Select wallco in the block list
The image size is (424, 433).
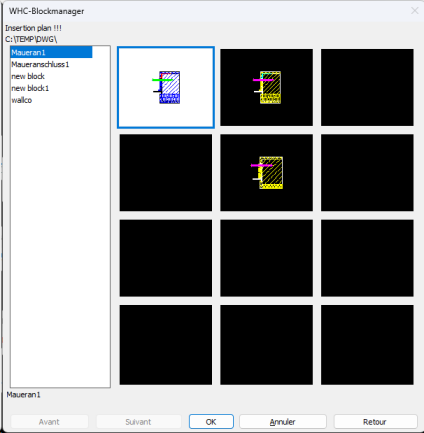point(22,100)
